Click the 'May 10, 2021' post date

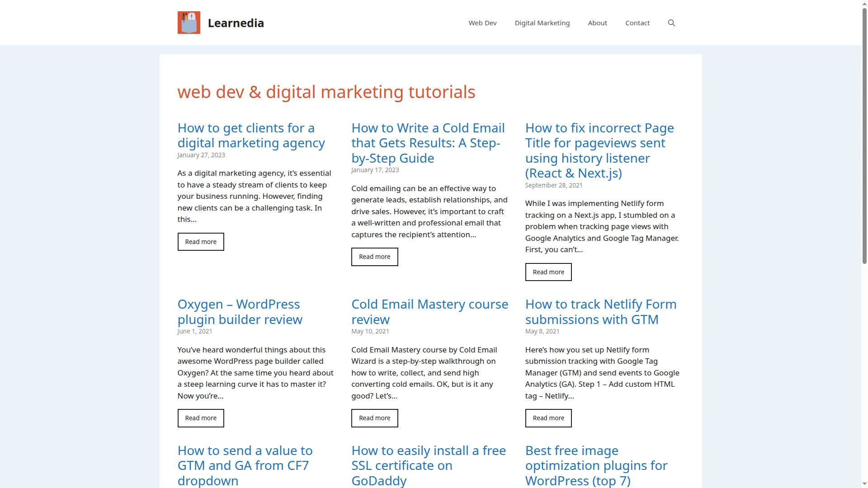pos(370,331)
